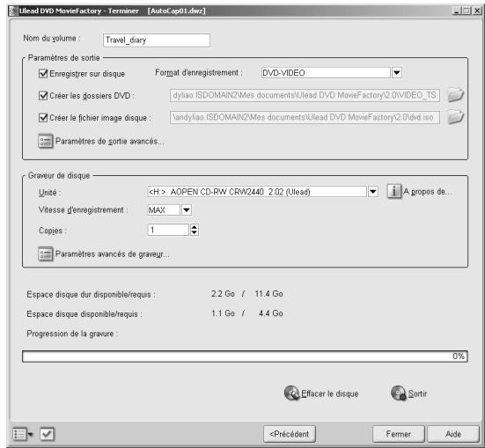Click the Précédent button

(x=290, y=434)
